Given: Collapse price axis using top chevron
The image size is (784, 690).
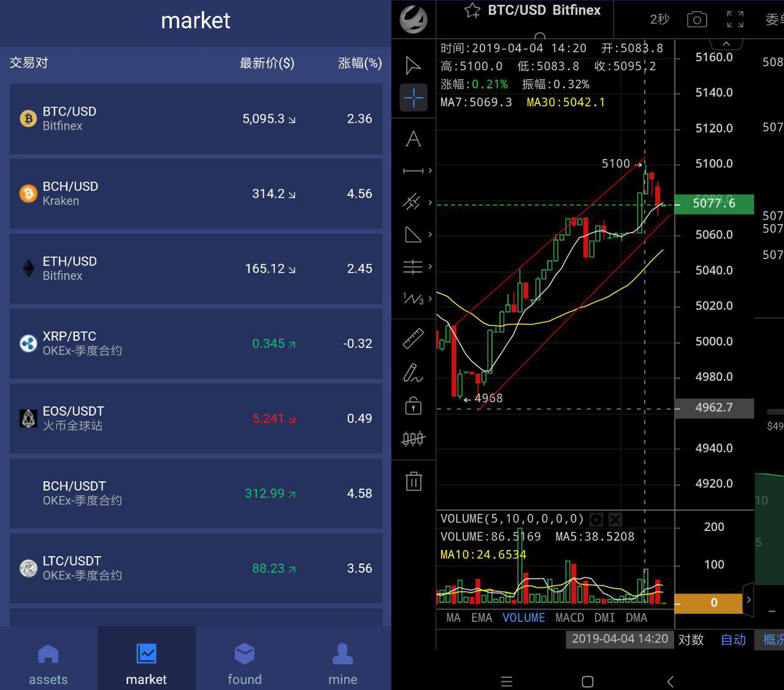Looking at the screenshot, I should 726,44.
